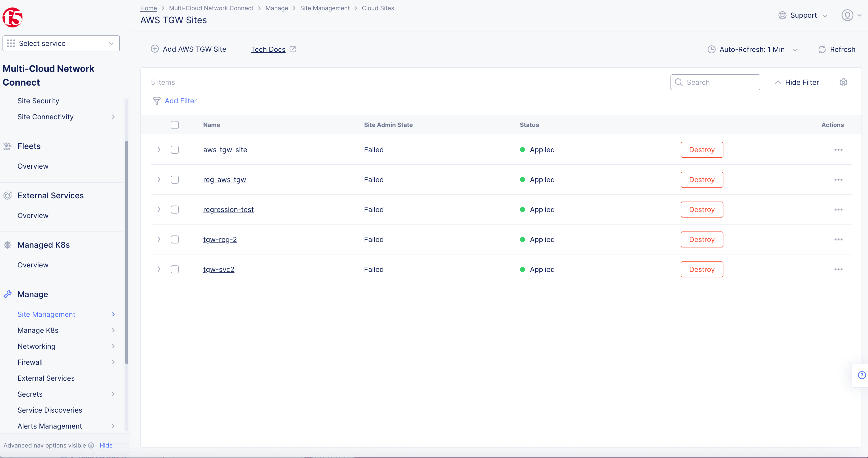Check the regression-test row checkbox
Viewport: 868px width, 458px height.
pos(175,210)
